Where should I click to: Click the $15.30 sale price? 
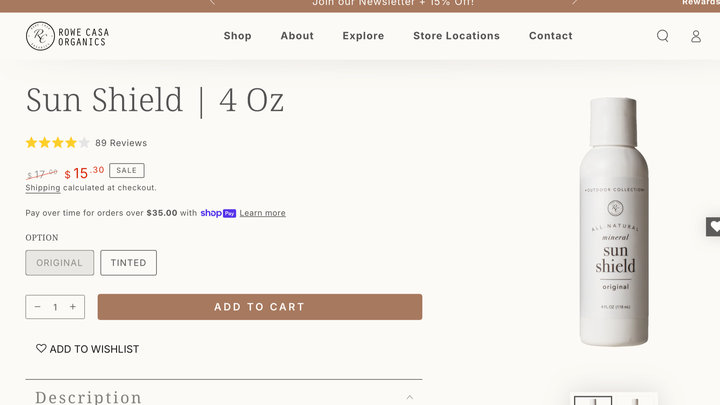[84, 173]
